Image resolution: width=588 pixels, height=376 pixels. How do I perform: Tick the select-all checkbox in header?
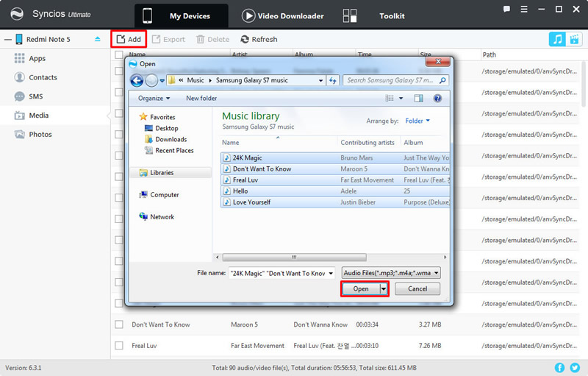pyautogui.click(x=119, y=54)
